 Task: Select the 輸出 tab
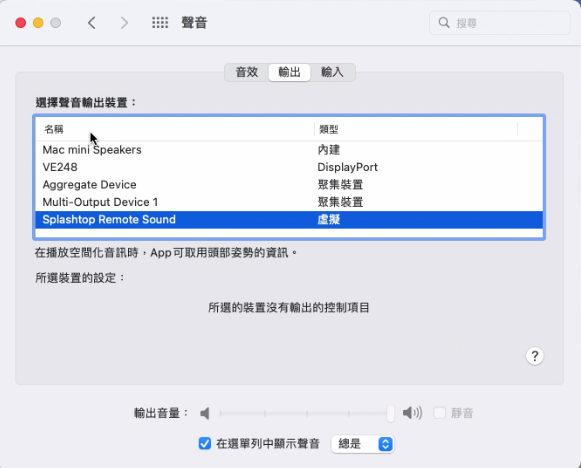(x=289, y=72)
